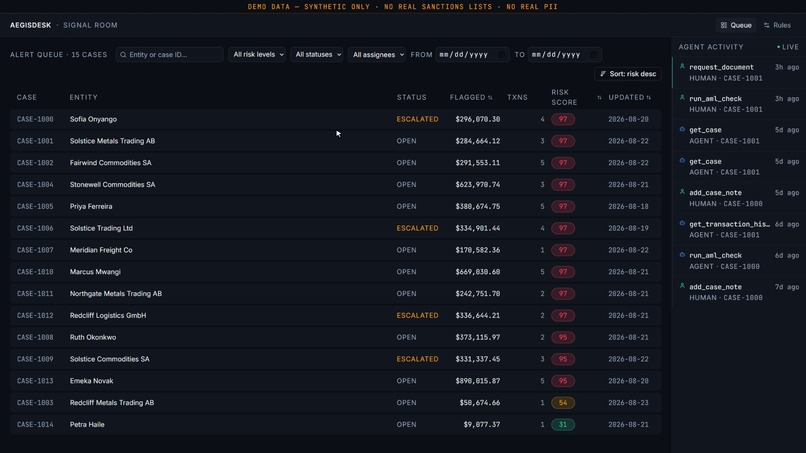Viewport: 806px width, 453px height.
Task: Click the ESCALATED status of Solstice Commodities SA
Action: pyautogui.click(x=417, y=359)
